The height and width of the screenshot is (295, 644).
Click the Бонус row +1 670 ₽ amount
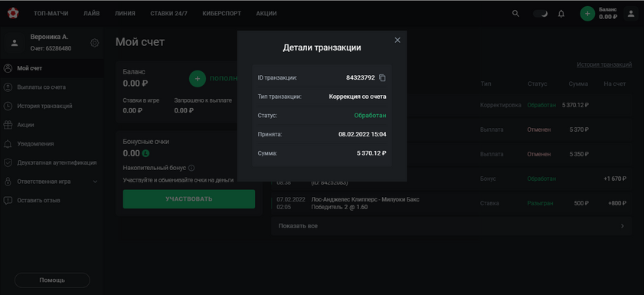(x=615, y=179)
